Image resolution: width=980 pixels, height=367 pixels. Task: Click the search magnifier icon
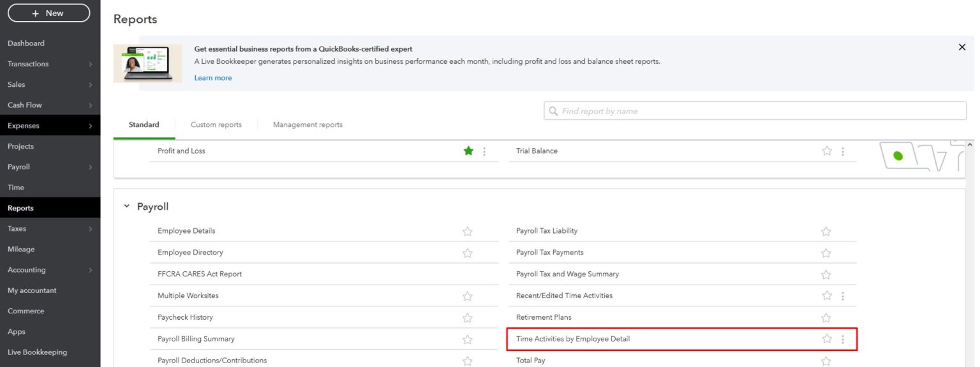coord(554,110)
